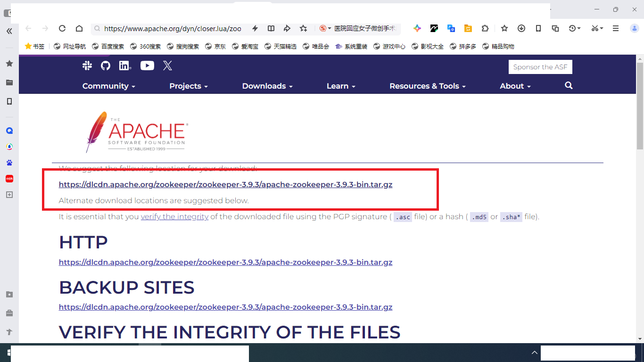Image resolution: width=644 pixels, height=362 pixels.
Task: Open Apache GitHub icon in header
Action: 106,66
